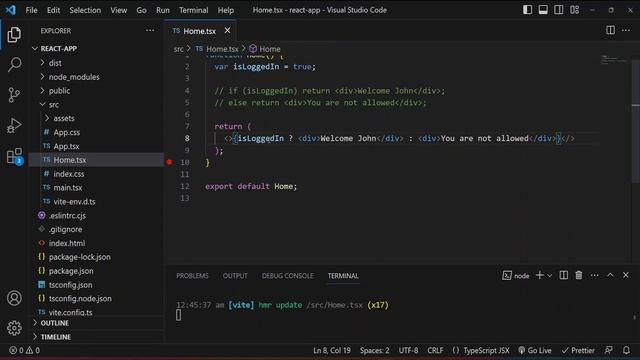Open the View menu
Screen dimensions: 640x360
118,10
